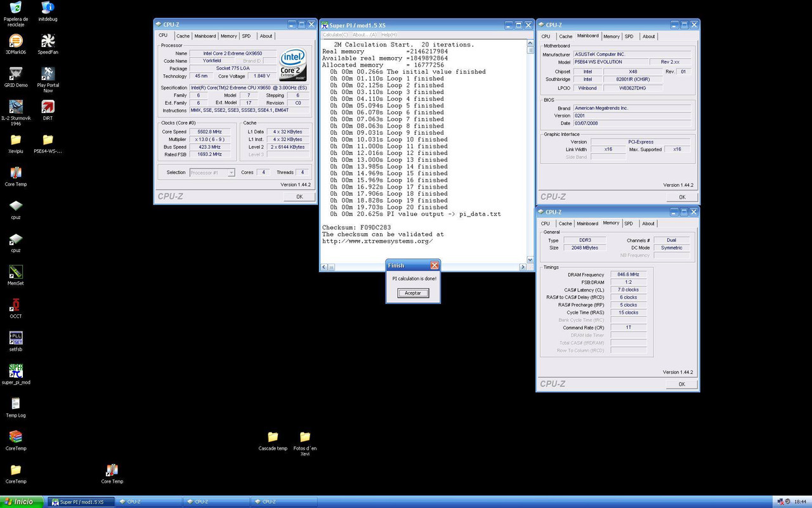This screenshot has width=812, height=508.
Task: Open SPD tab in CPU-Z memory timings window
Action: click(628, 224)
